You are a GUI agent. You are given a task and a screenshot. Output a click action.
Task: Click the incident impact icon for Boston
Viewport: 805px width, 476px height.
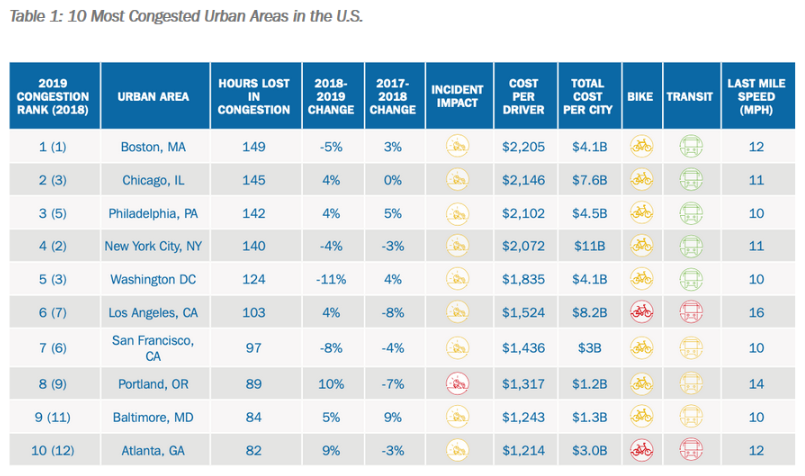(x=458, y=147)
